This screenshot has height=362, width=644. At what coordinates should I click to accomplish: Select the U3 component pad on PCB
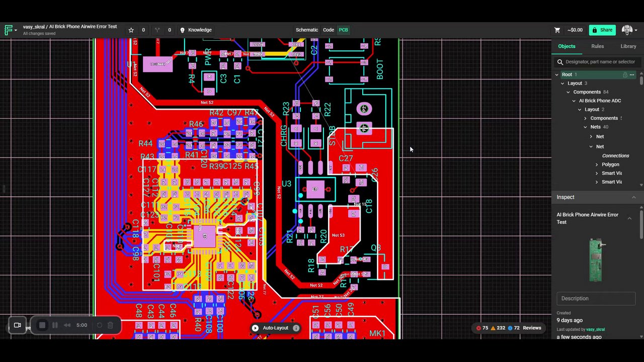tap(315, 190)
